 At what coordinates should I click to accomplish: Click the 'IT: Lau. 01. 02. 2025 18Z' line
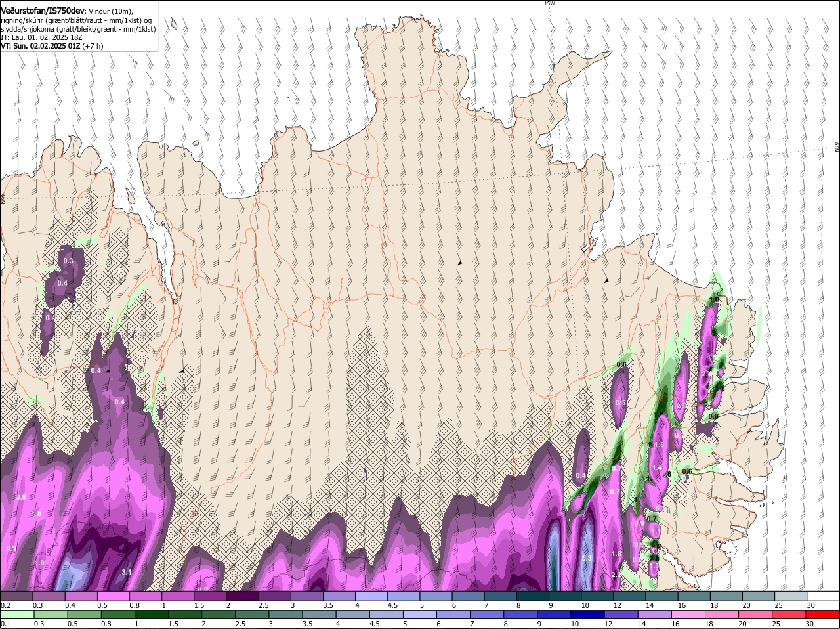[x=40, y=38]
